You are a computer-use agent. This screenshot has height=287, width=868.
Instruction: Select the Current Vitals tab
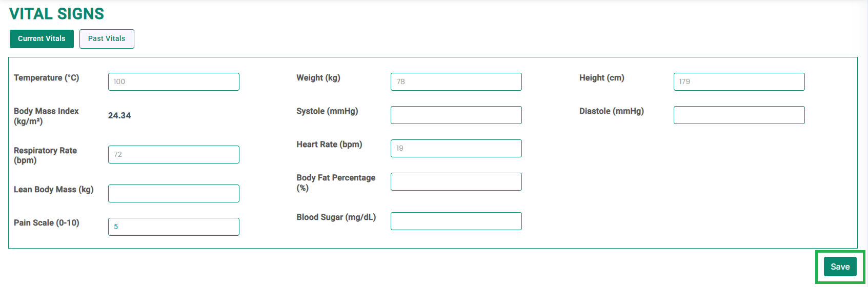tap(42, 39)
